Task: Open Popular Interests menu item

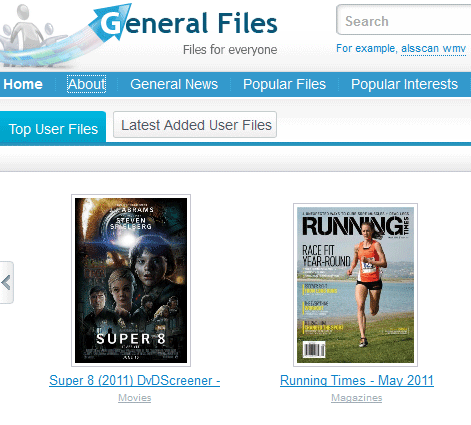Action: [x=404, y=84]
